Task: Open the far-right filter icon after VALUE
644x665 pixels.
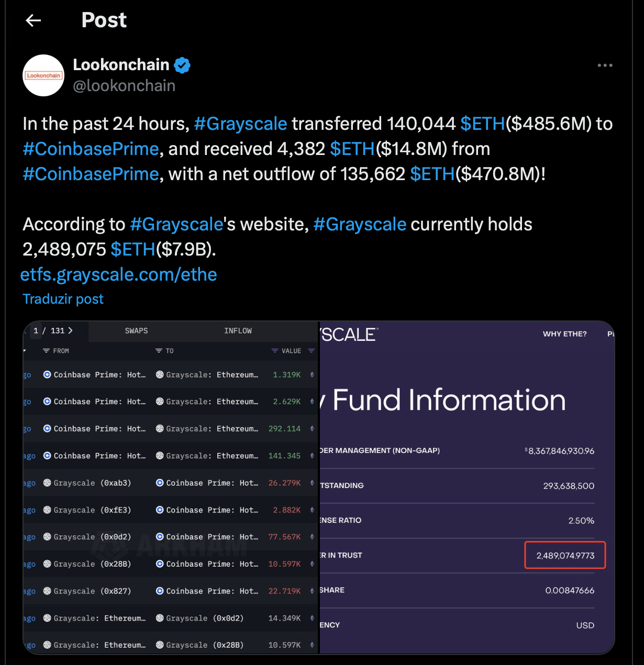Action: tap(312, 351)
